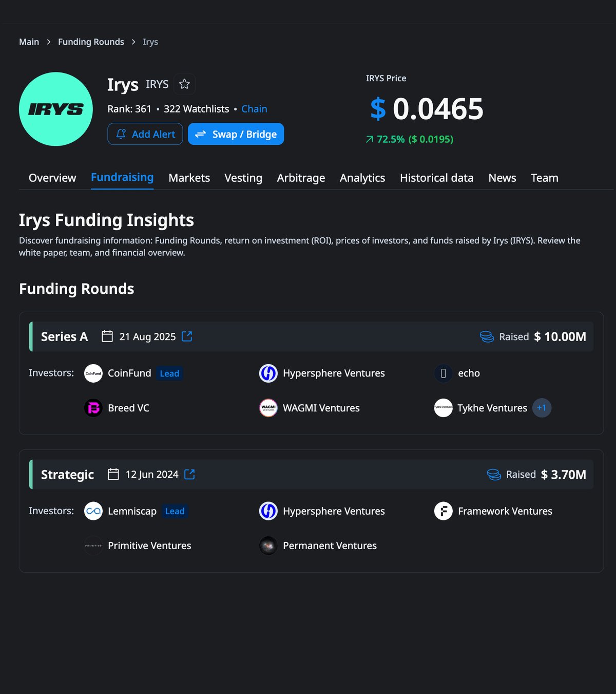Click coins icon beside Raised $ 10.00M
The image size is (616, 694).
(x=487, y=336)
